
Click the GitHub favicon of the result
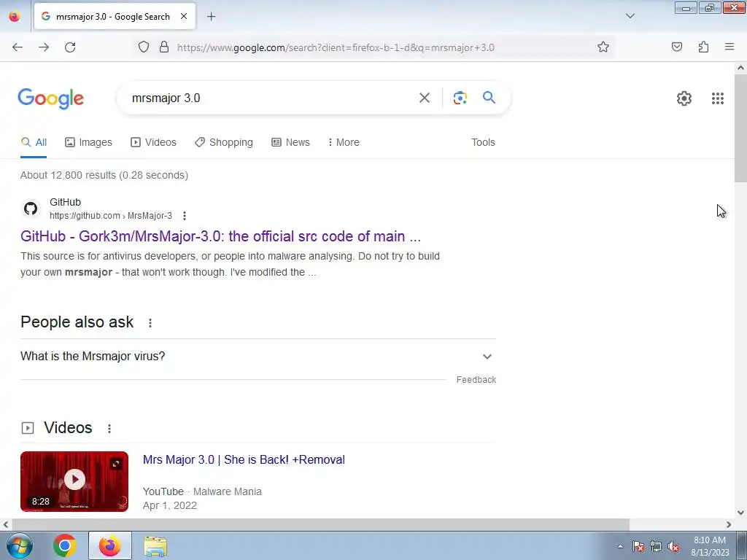coord(31,209)
